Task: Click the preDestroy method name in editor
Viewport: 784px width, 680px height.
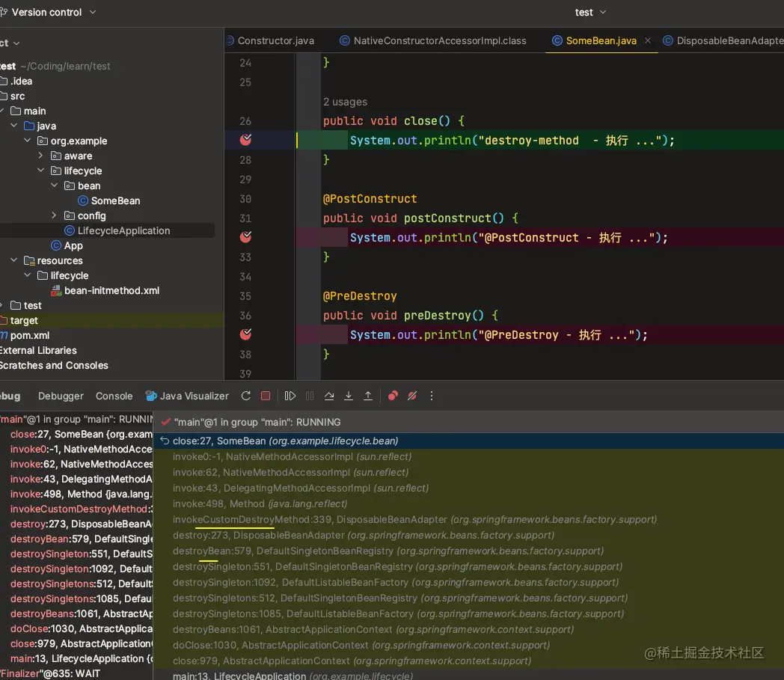Action: tap(438, 316)
